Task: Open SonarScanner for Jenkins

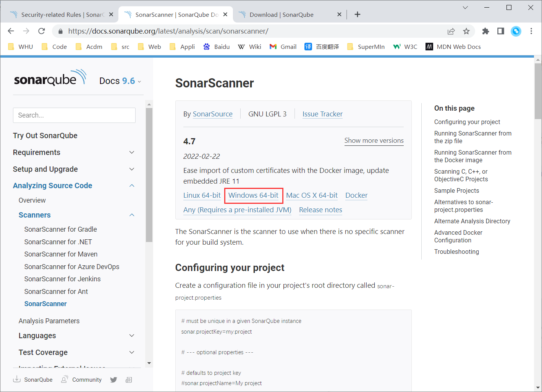Action: (x=63, y=279)
